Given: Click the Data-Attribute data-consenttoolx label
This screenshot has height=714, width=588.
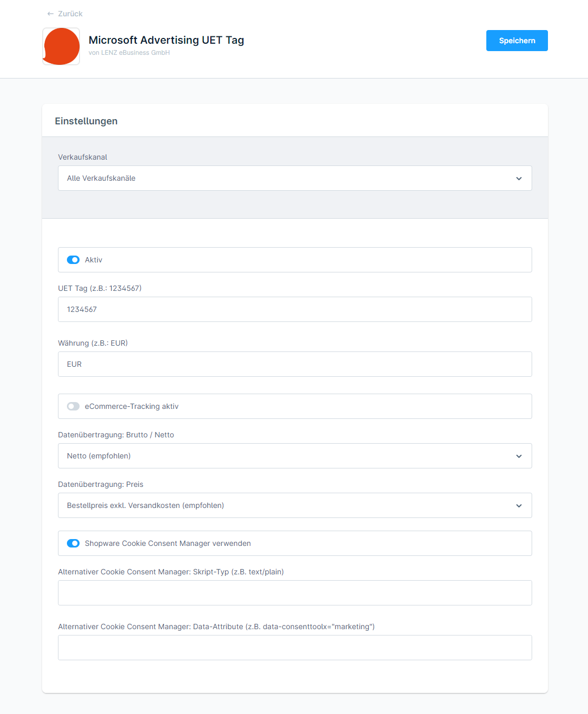Looking at the screenshot, I should point(217,627).
